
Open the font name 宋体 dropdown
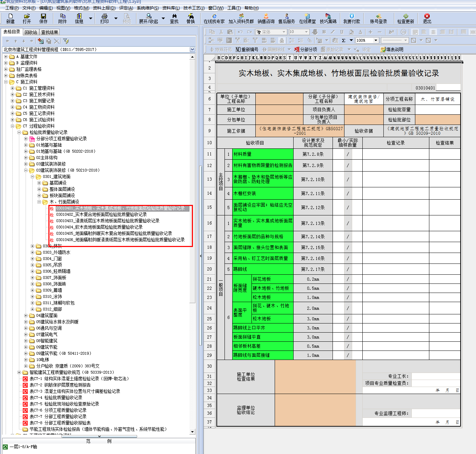pyautogui.click(x=284, y=32)
